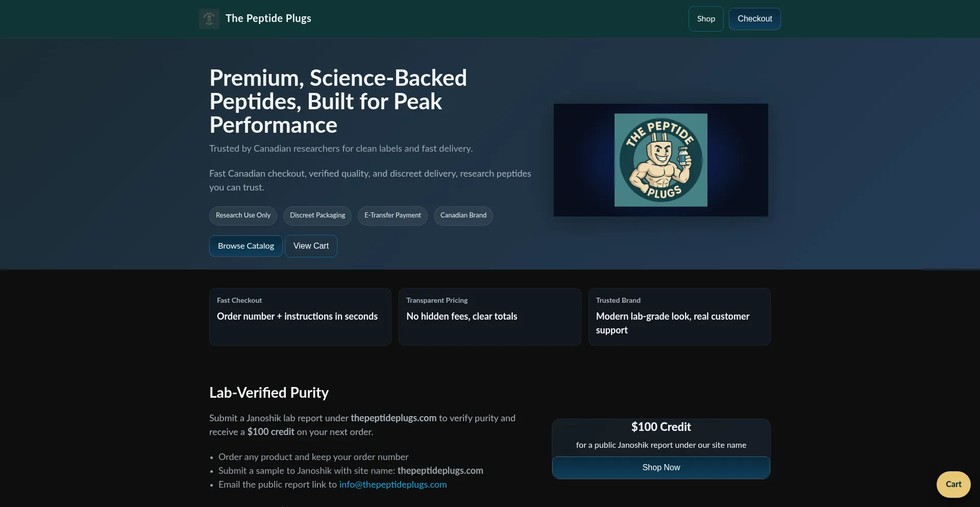
Task: Select the Trusted Brand card
Action: [x=679, y=317]
